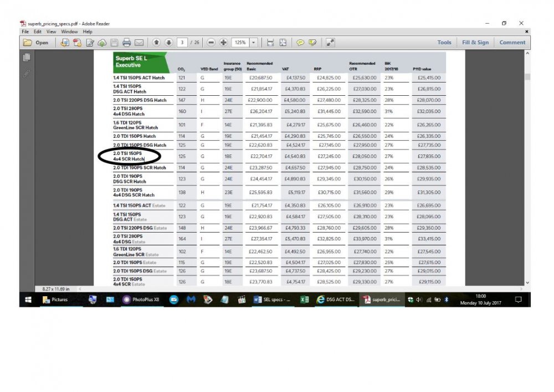Click the volume speaker tray icon
The width and height of the screenshot is (554, 392).
(x=419, y=300)
